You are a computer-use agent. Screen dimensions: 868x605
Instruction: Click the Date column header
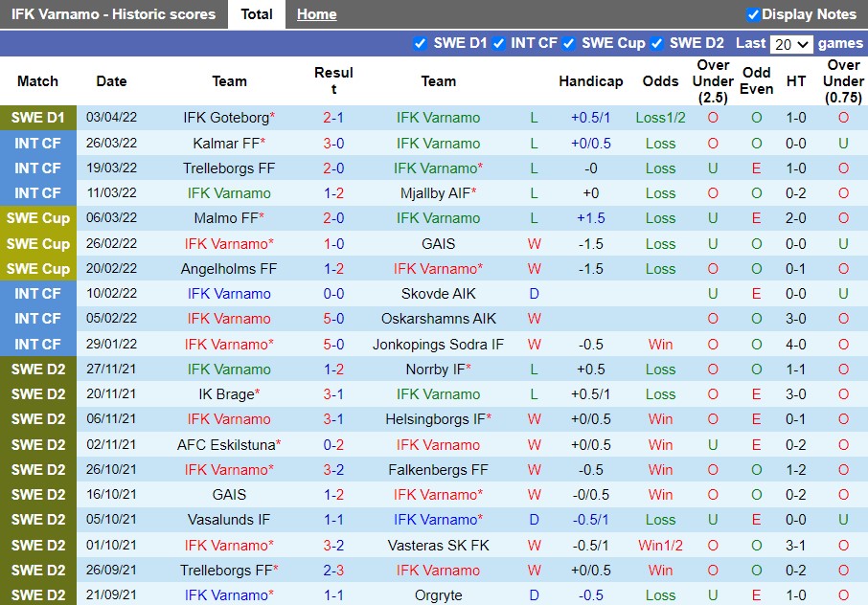tap(111, 81)
